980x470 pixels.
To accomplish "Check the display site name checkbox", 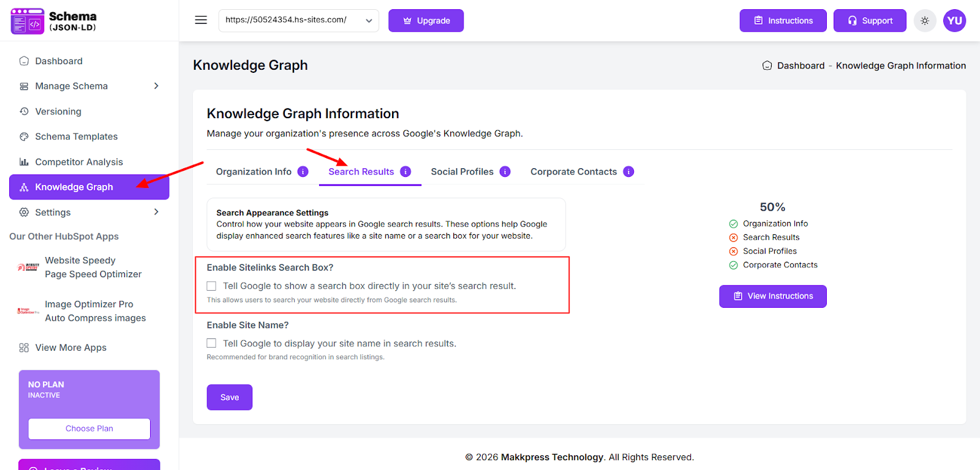I will 211,343.
